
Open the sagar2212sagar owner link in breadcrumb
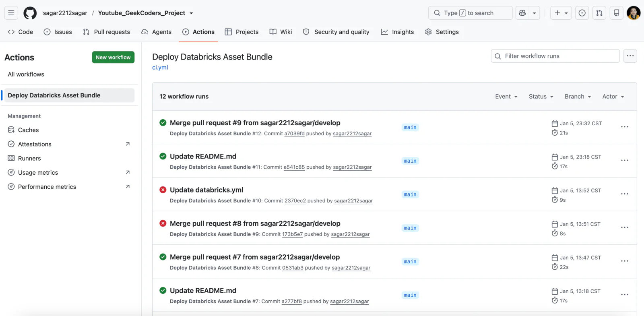[x=65, y=13]
